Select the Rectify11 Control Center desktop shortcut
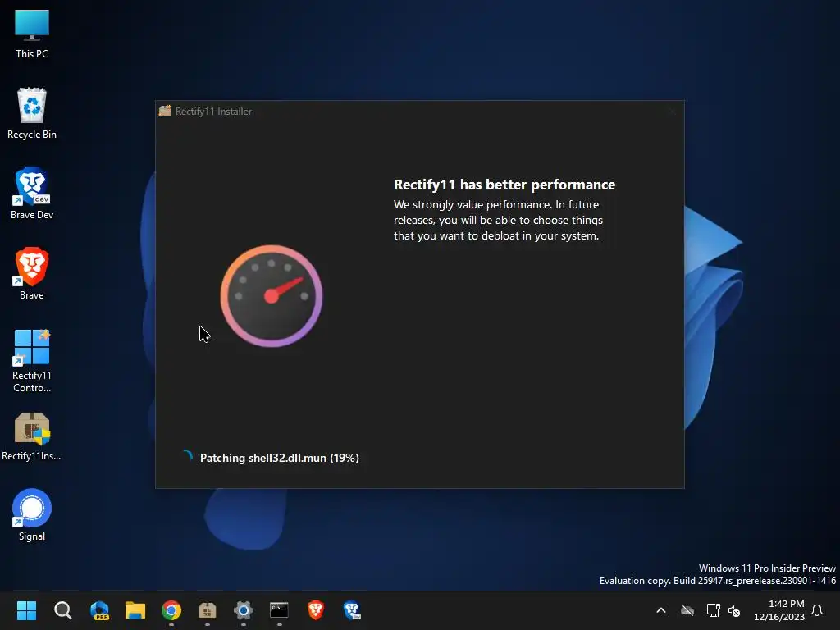Viewport: 840px width, 630px height. tap(32, 361)
